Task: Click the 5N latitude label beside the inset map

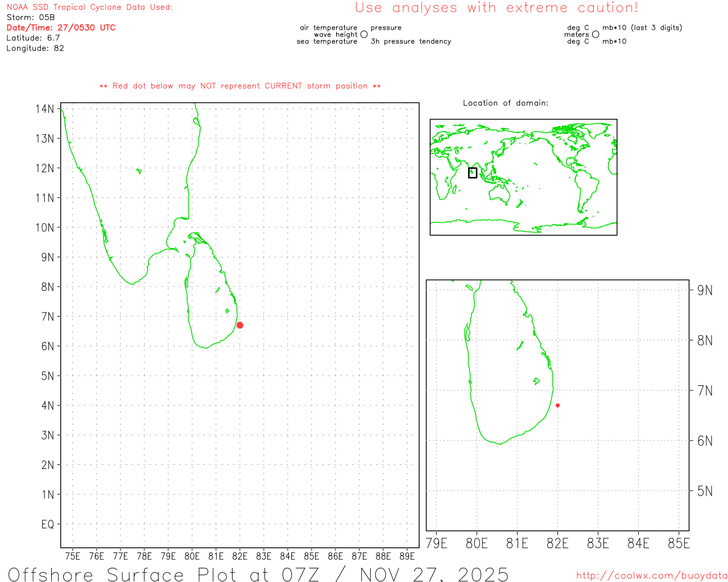Action: (705, 491)
